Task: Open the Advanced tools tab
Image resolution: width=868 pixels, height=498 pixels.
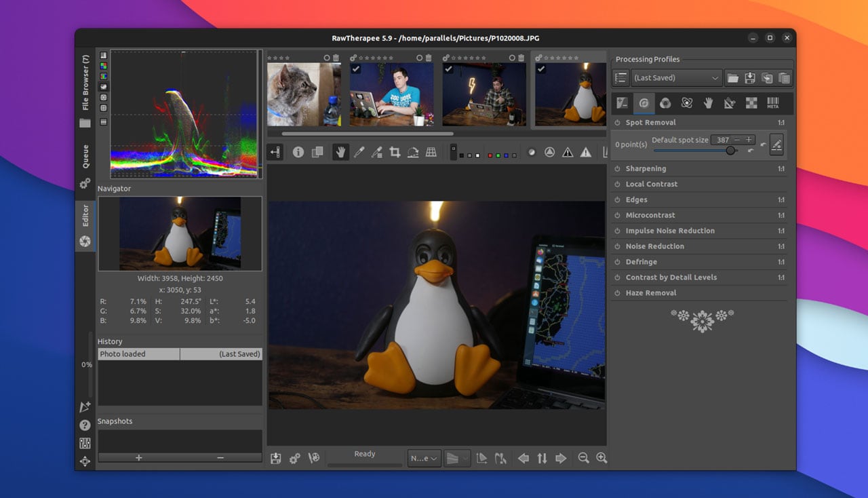Action: coord(687,103)
